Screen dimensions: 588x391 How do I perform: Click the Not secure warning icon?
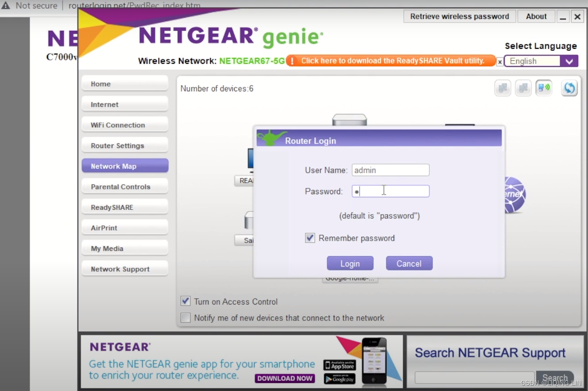[x=6, y=5]
